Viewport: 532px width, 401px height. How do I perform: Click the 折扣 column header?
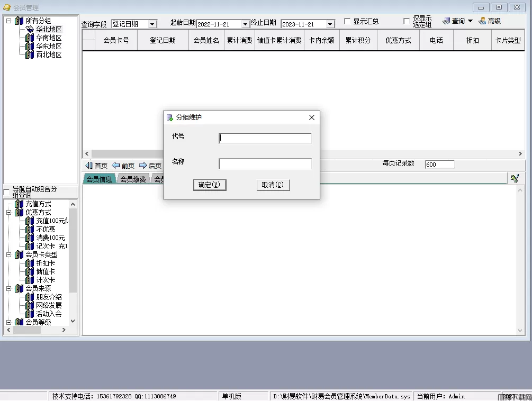[x=472, y=40]
